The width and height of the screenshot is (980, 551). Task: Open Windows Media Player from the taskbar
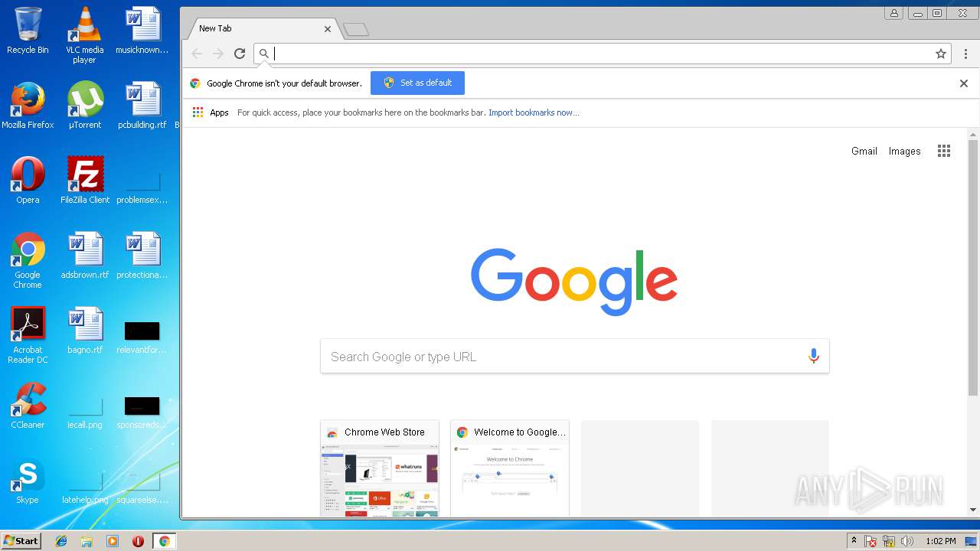113,541
